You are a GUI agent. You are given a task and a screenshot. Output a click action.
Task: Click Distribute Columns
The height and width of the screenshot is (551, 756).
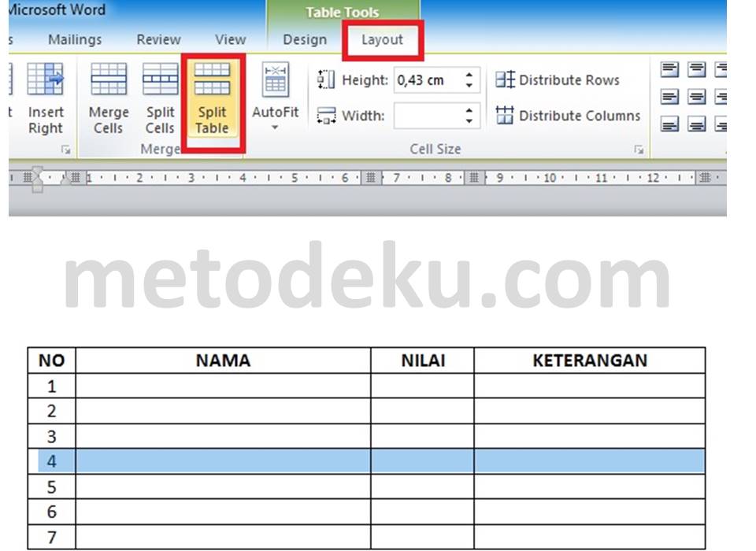[x=568, y=116]
